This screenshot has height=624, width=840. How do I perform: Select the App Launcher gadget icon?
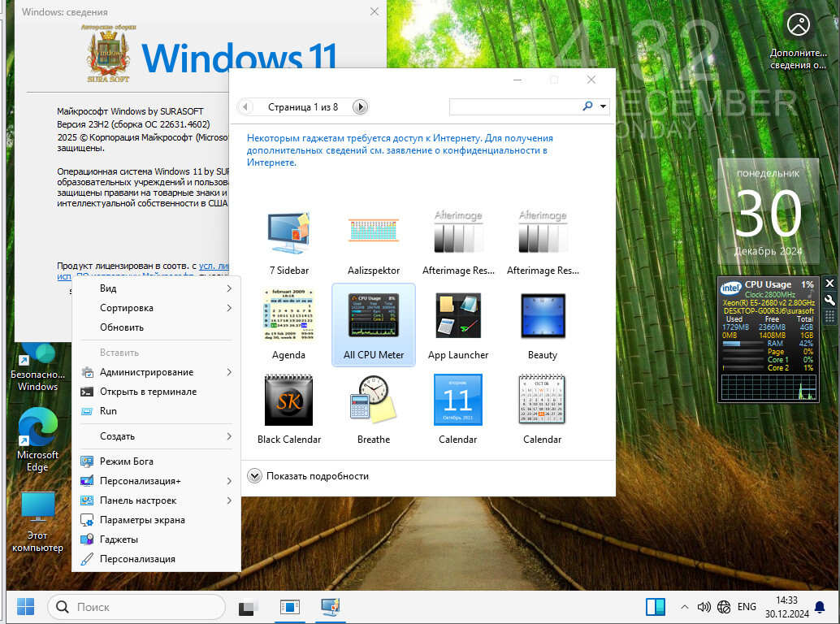click(458, 315)
